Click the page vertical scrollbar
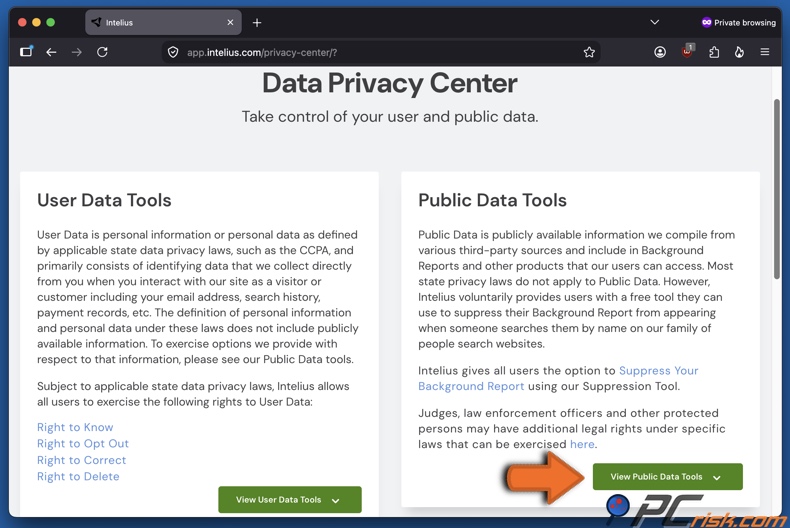 pos(777,189)
